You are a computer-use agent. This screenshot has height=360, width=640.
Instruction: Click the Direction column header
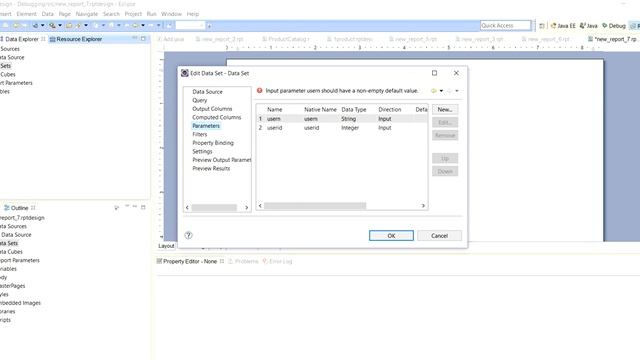pos(389,109)
